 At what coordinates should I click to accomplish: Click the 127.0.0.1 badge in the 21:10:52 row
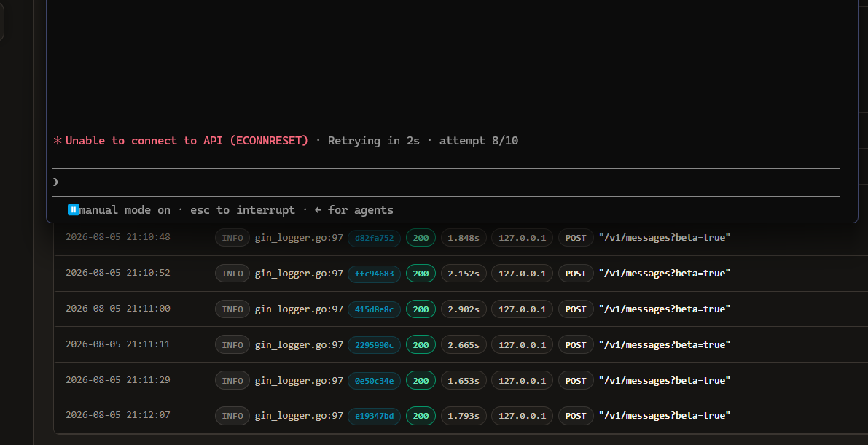(x=522, y=274)
